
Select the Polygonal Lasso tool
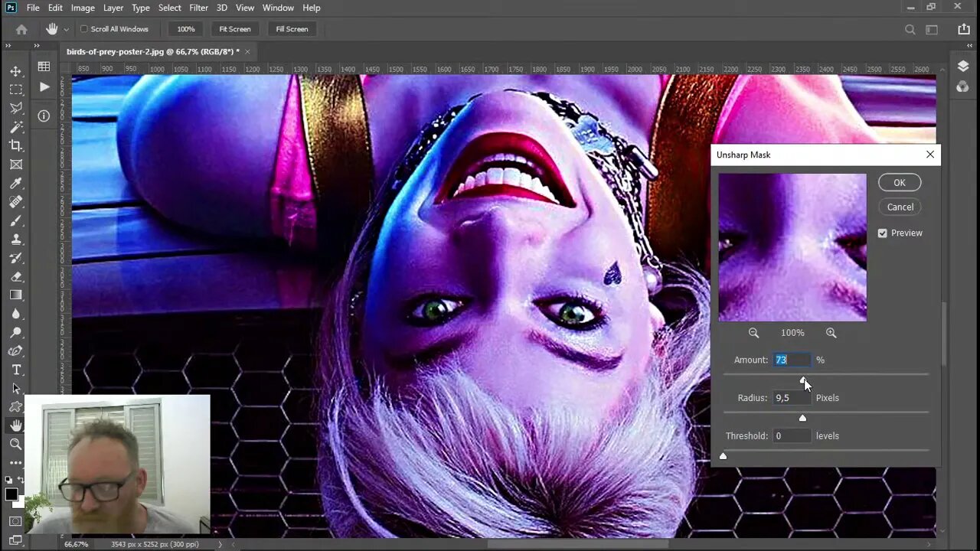pos(16,108)
